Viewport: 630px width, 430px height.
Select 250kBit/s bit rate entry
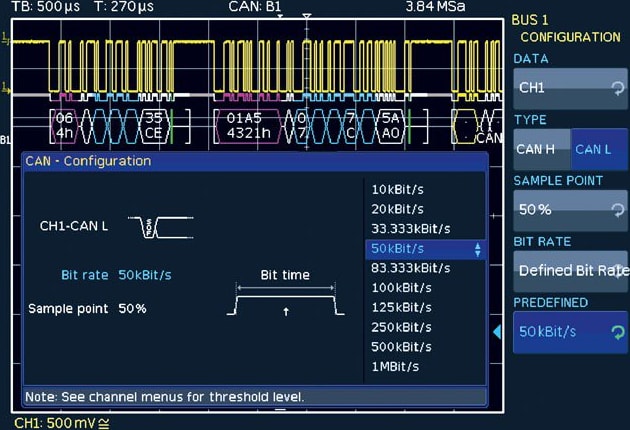pyautogui.click(x=401, y=327)
